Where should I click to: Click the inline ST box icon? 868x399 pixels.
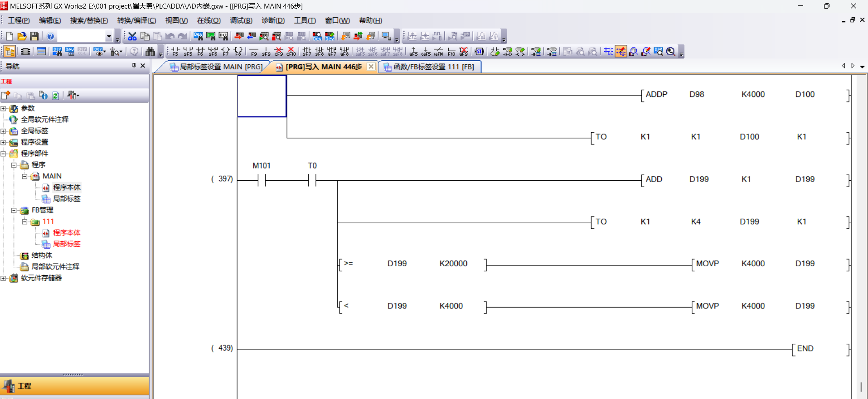point(479,52)
